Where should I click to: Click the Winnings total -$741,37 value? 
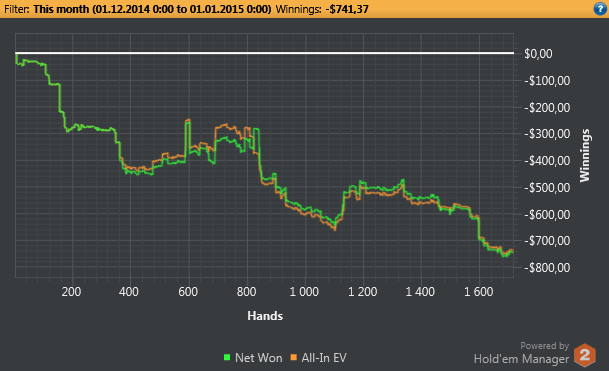[x=347, y=9]
